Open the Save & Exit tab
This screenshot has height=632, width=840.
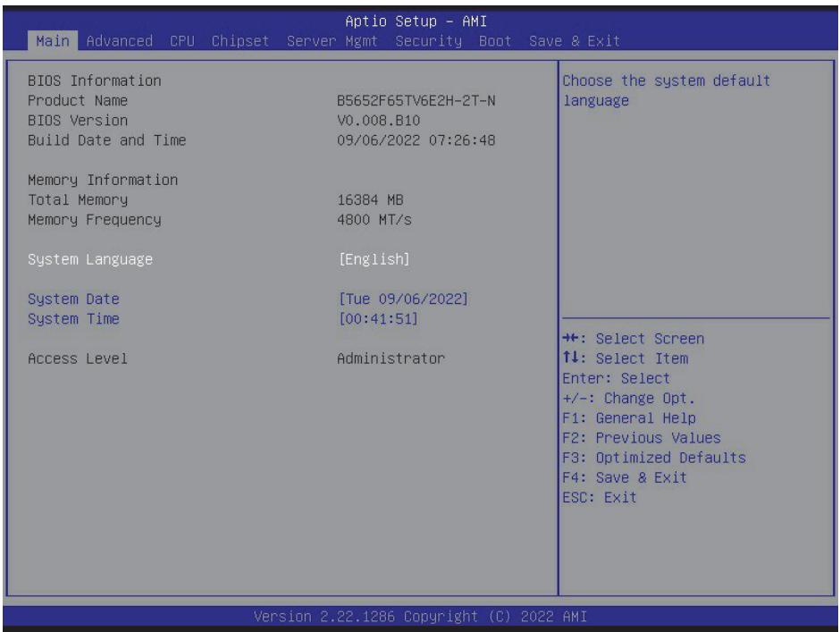pos(575,41)
